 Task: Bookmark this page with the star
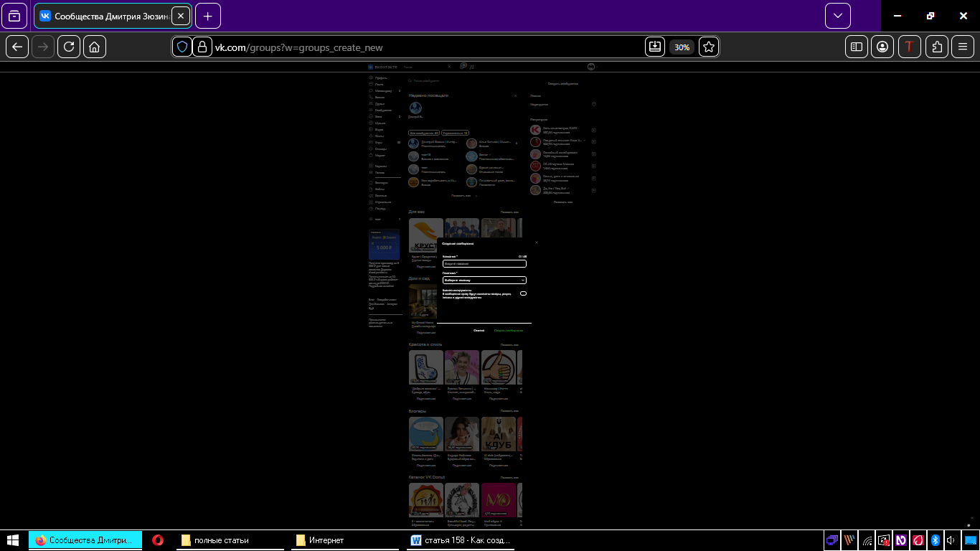click(709, 47)
